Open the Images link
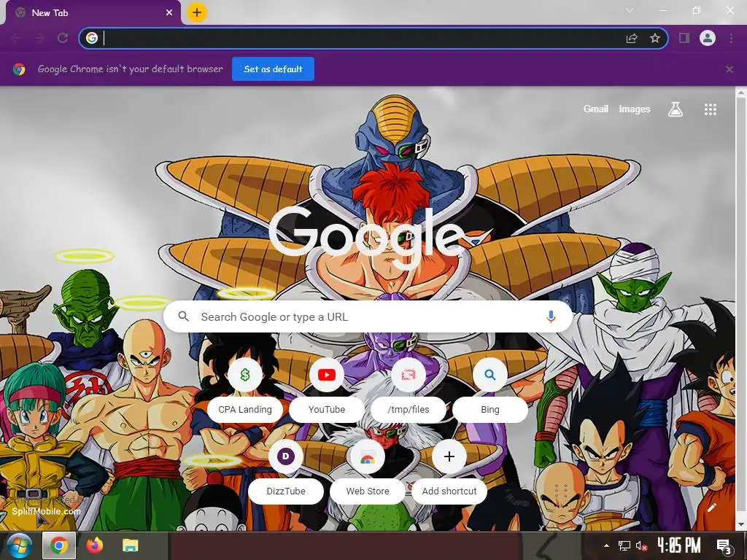The image size is (747, 560). click(x=634, y=109)
